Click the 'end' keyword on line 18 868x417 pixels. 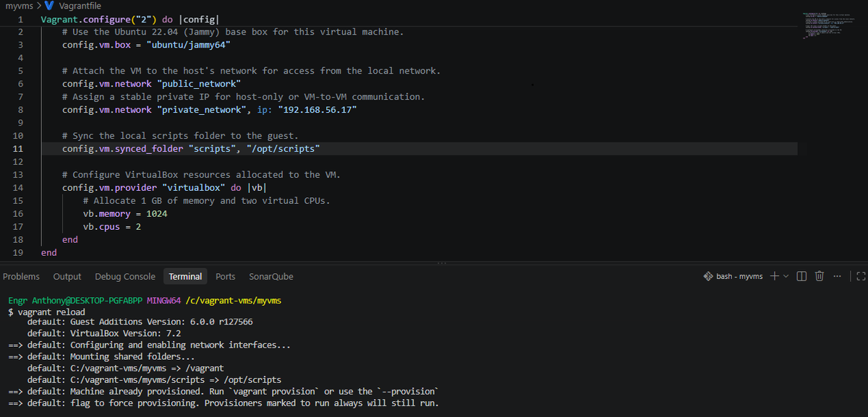pyautogui.click(x=70, y=240)
